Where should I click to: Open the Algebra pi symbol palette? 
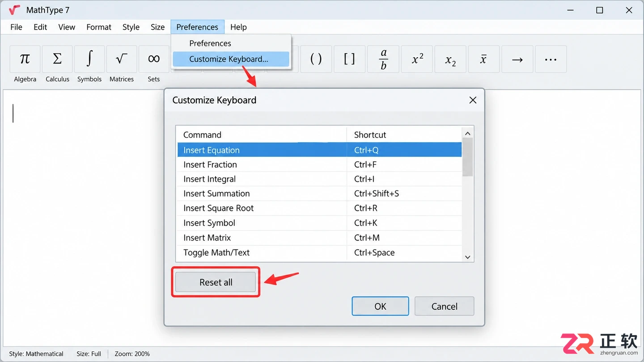click(x=25, y=59)
